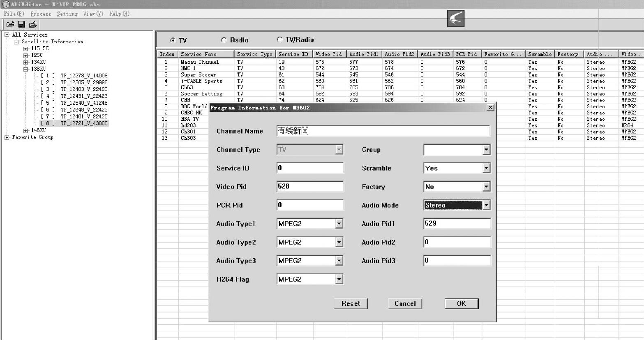Image resolution: width=644 pixels, height=340 pixels.
Task: Click the Audio Pid1 field showing 529
Action: [457, 223]
